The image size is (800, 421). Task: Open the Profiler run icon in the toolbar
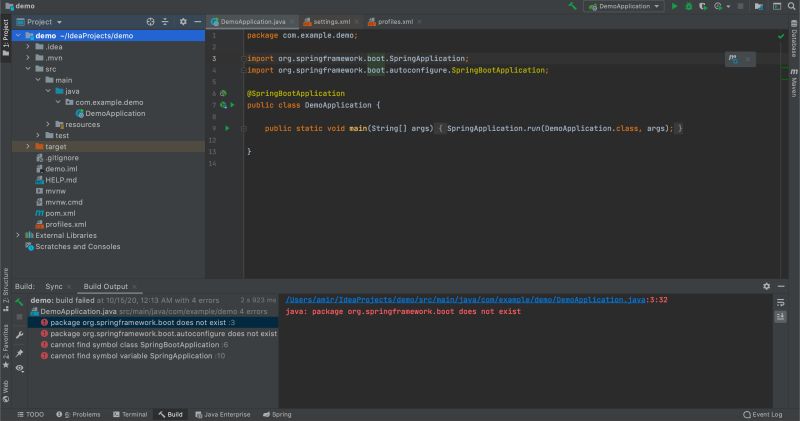718,6
